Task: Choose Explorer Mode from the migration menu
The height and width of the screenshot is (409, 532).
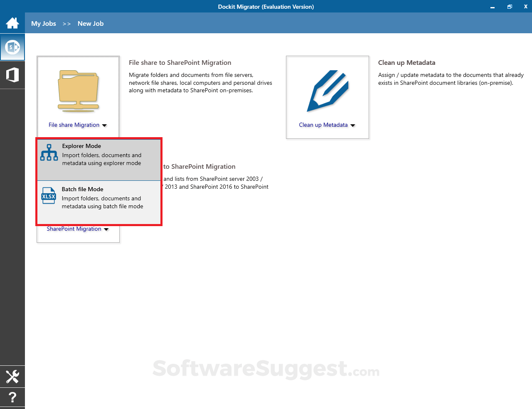Action: point(81,146)
